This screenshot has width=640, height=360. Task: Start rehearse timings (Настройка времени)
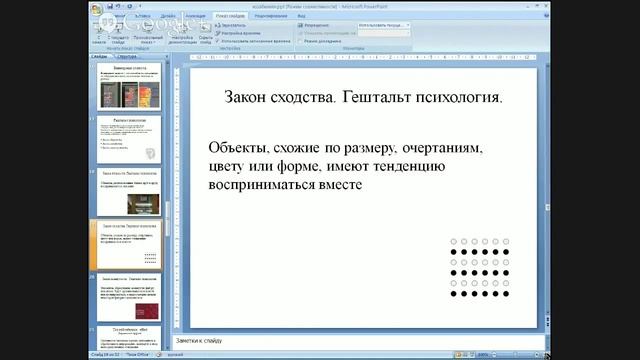point(238,33)
